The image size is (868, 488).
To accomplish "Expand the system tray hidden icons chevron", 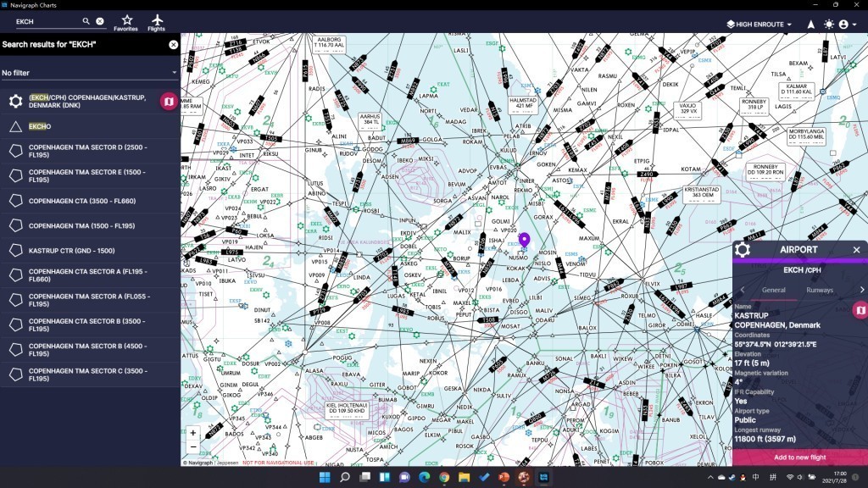I will (x=710, y=477).
